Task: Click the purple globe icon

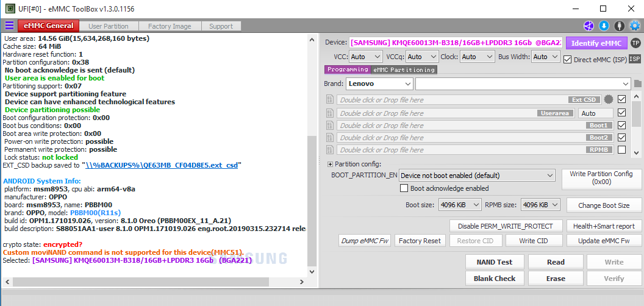Action: click(589, 26)
